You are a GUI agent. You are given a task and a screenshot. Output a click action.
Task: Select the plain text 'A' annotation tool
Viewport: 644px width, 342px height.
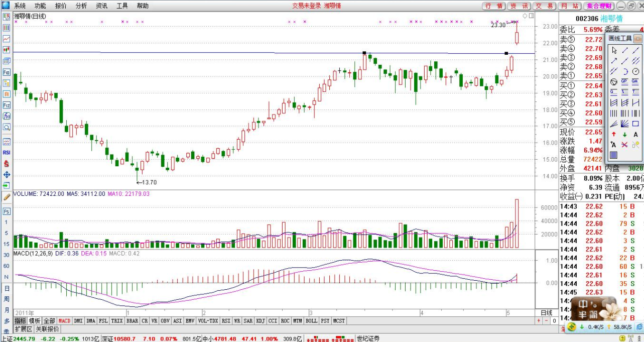635,134
